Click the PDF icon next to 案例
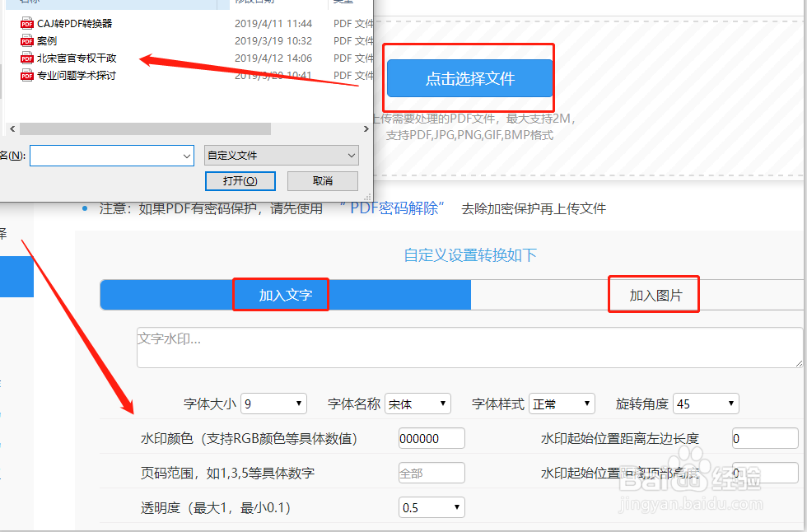The image size is (807, 532). click(26, 40)
